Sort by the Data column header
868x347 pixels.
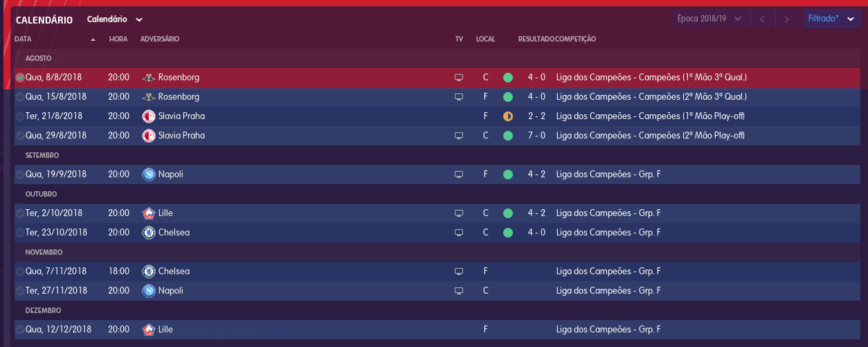[23, 39]
